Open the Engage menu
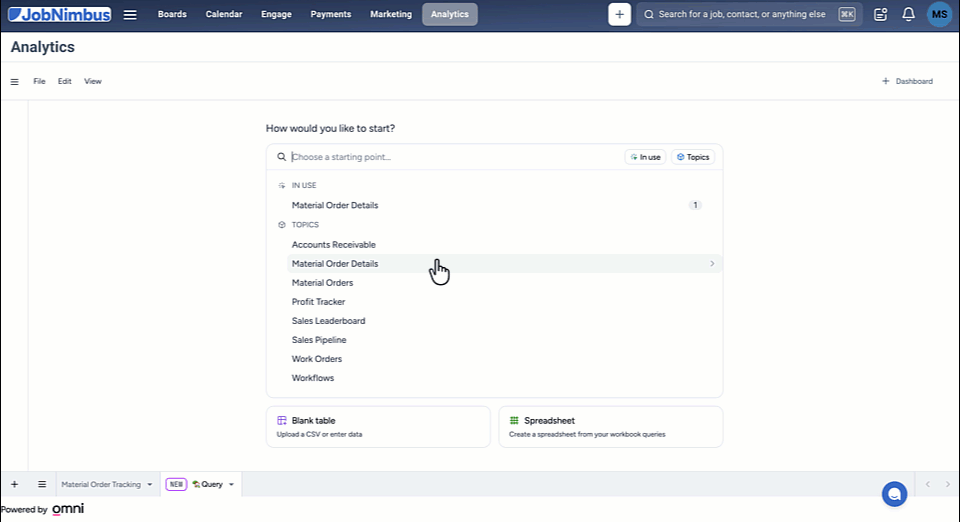The image size is (960, 522). [276, 14]
